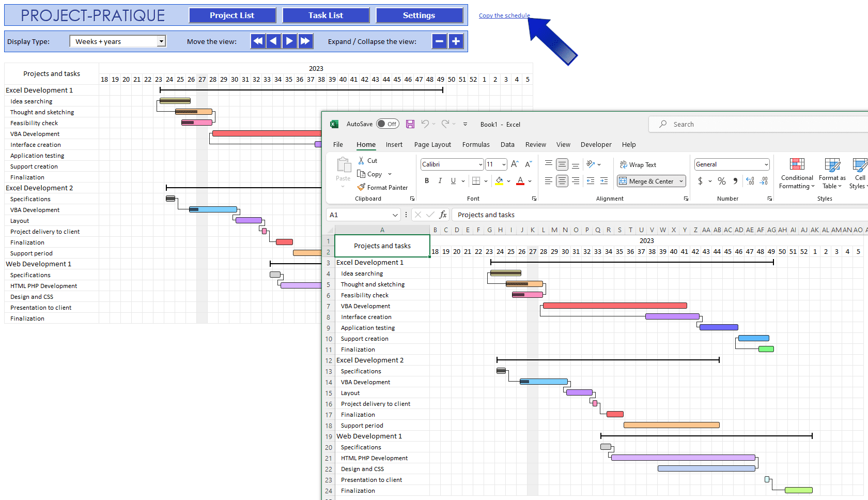Apply Percent Style to the selection
The height and width of the screenshot is (500, 868).
(x=722, y=181)
